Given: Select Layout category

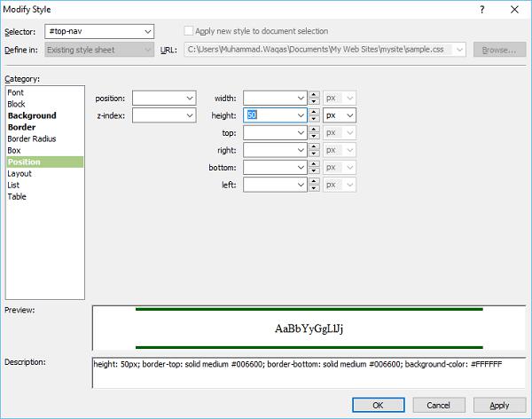Looking at the screenshot, I should [20, 173].
